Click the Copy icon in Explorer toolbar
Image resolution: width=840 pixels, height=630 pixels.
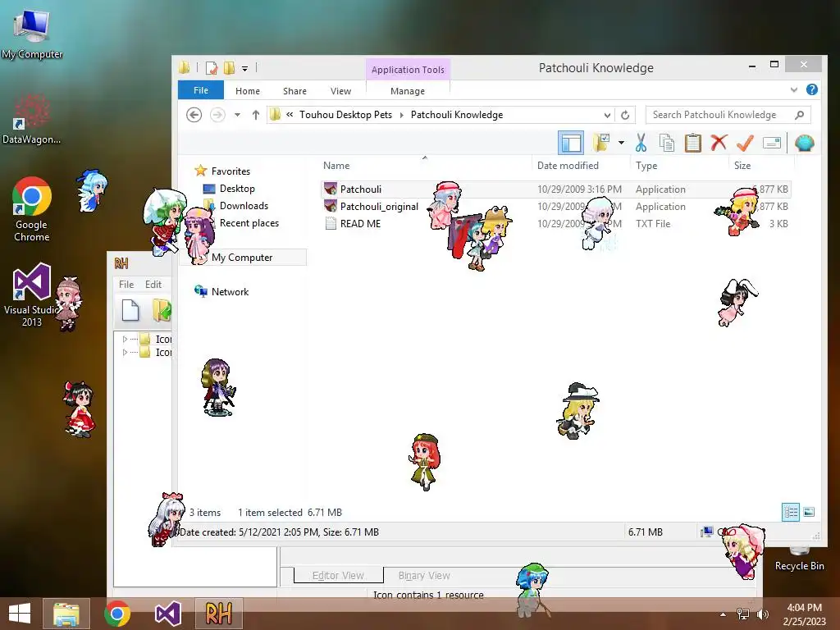click(667, 143)
